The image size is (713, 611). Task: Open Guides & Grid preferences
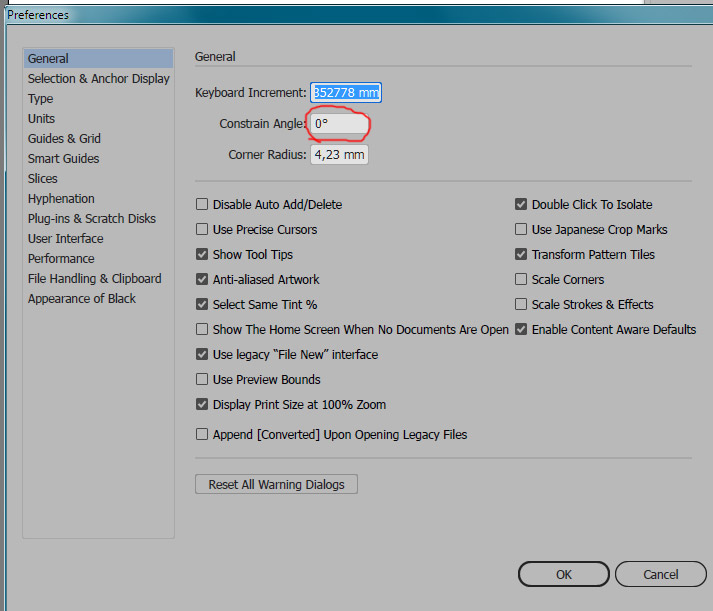click(64, 139)
